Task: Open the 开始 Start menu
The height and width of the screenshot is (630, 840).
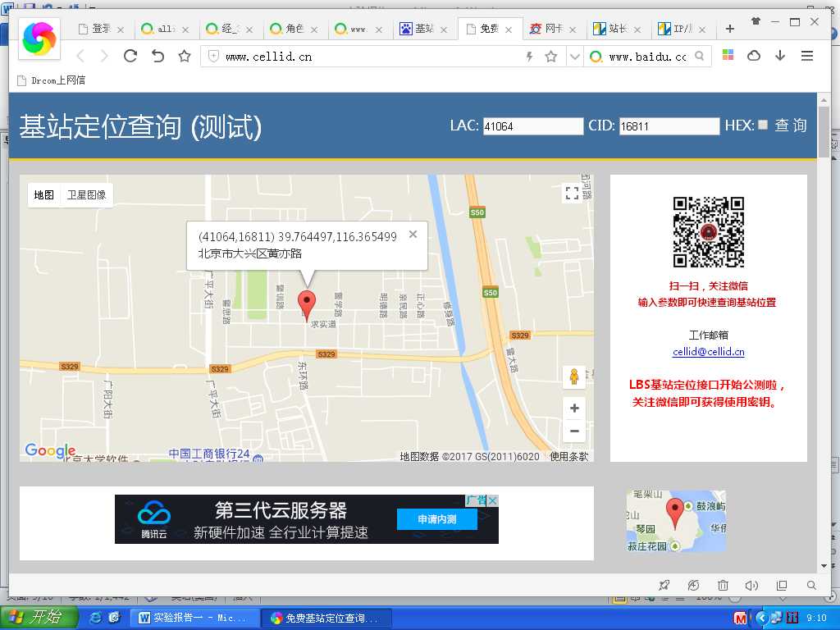Action: (x=39, y=618)
